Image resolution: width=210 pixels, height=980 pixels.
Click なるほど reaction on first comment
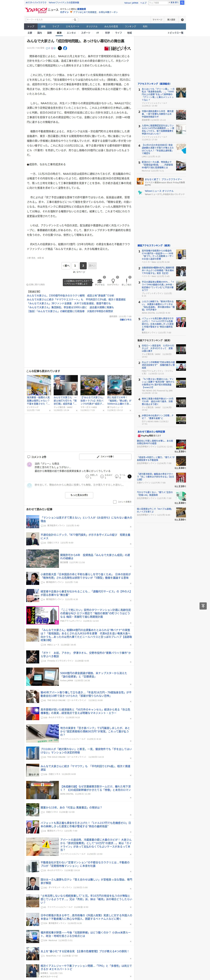(x=106, y=476)
